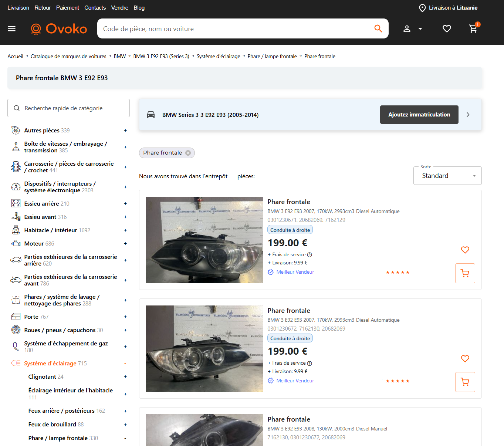Click Frais de service help icon, first listing
Viewport: 504px width, 446px height.
coord(310,255)
